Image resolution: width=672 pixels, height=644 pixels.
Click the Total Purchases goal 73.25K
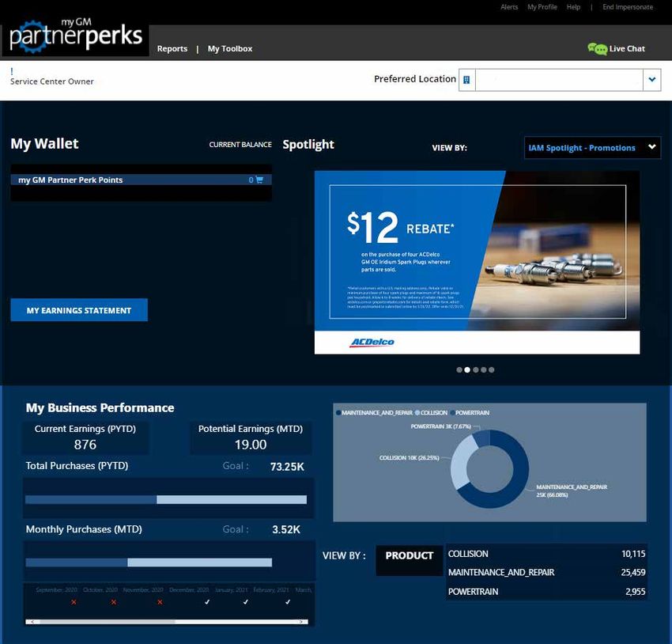[287, 467]
